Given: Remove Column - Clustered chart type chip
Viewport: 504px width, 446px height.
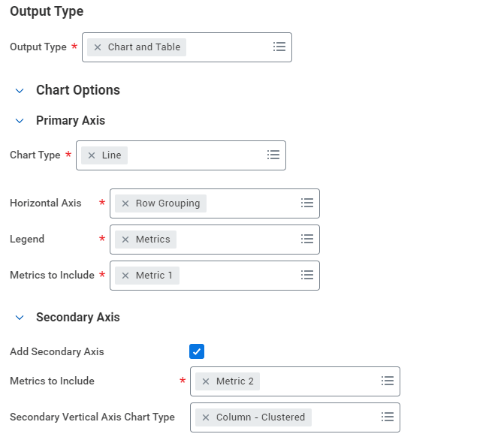Looking at the screenshot, I should pyautogui.click(x=206, y=417).
